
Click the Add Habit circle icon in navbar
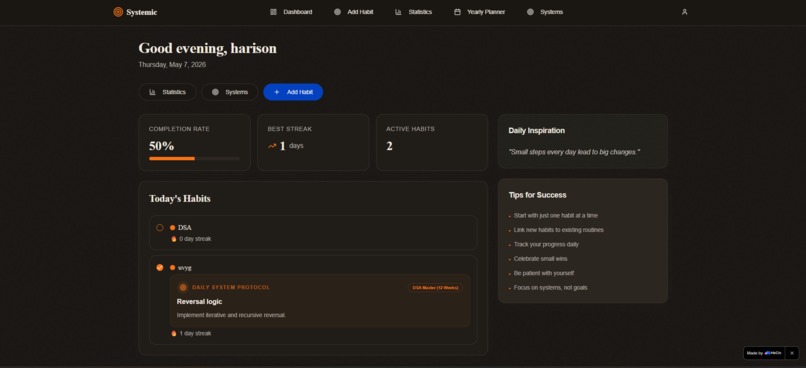(x=337, y=12)
